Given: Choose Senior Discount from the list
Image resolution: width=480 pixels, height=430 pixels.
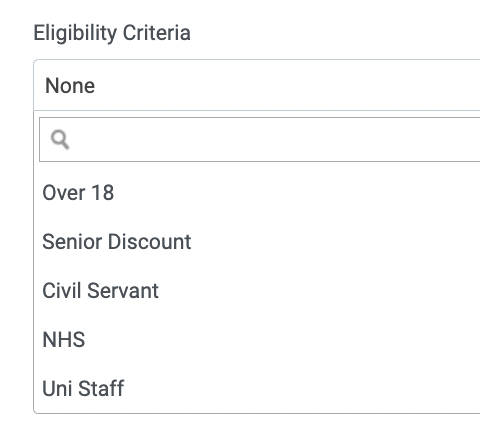Looking at the screenshot, I should [x=257, y=242].
